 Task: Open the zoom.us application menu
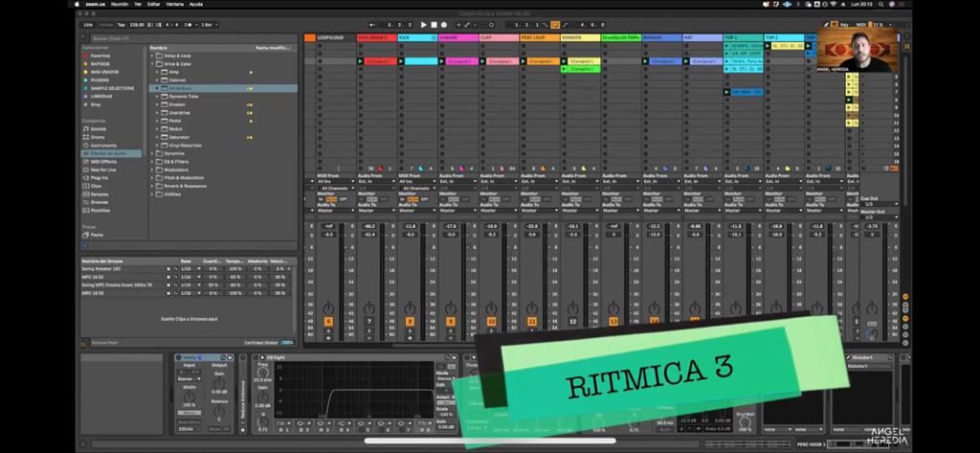(x=96, y=4)
